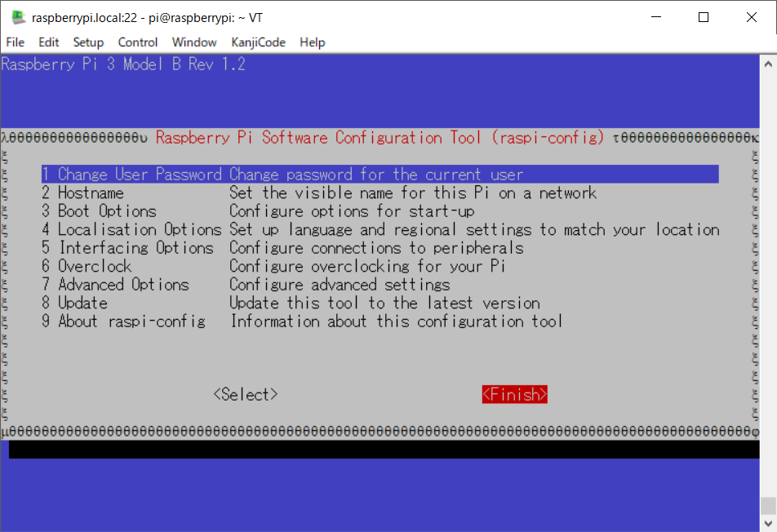The height and width of the screenshot is (532, 777).
Task: Click the vertical scrollbar thumb
Action: (768, 506)
